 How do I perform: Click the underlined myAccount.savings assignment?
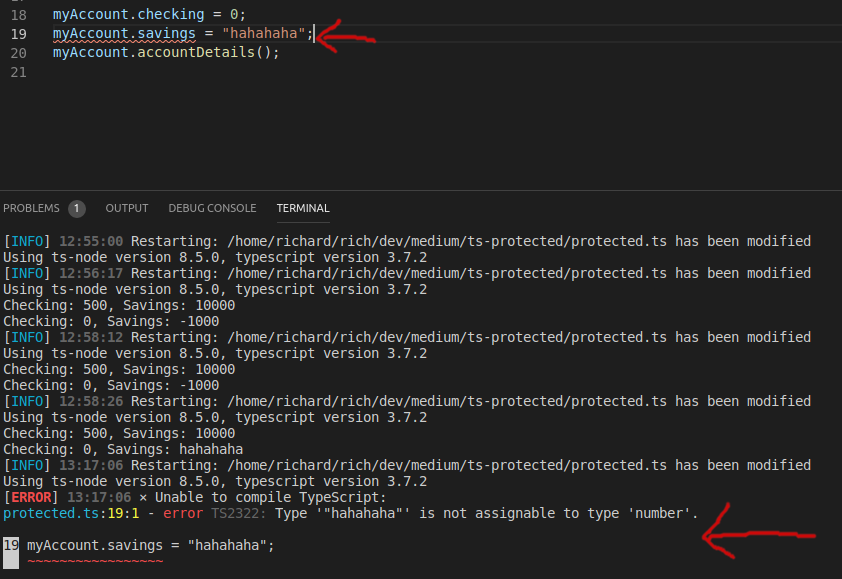click(x=122, y=33)
